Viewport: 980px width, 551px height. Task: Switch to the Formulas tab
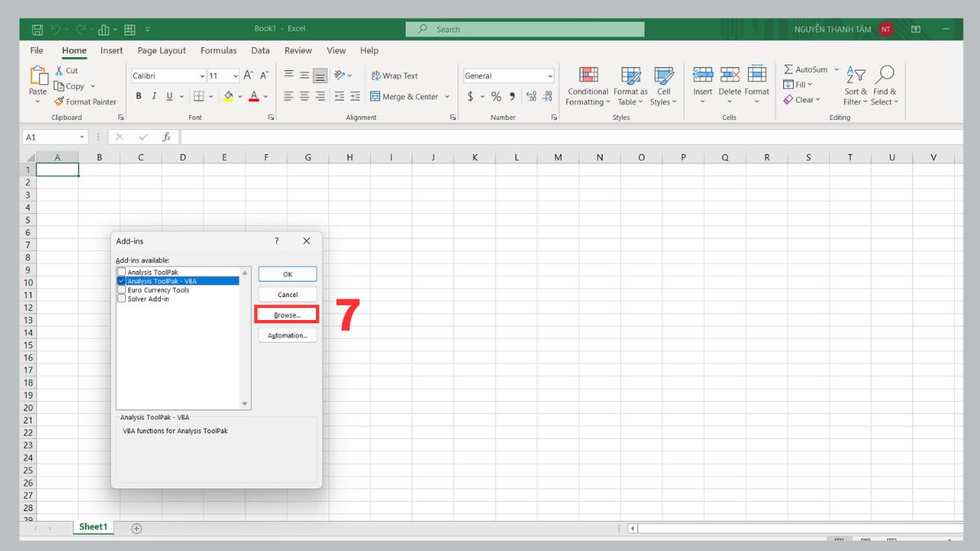click(219, 51)
